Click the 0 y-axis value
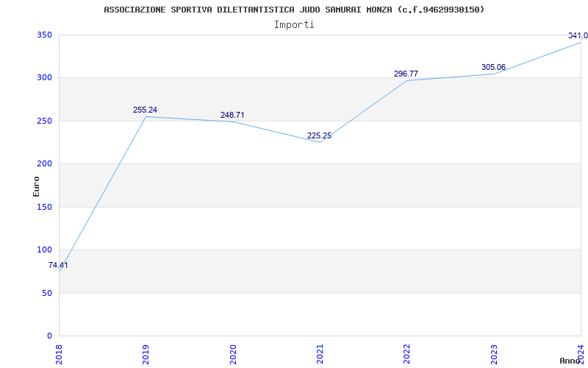This screenshot has height=368, width=588. click(49, 336)
